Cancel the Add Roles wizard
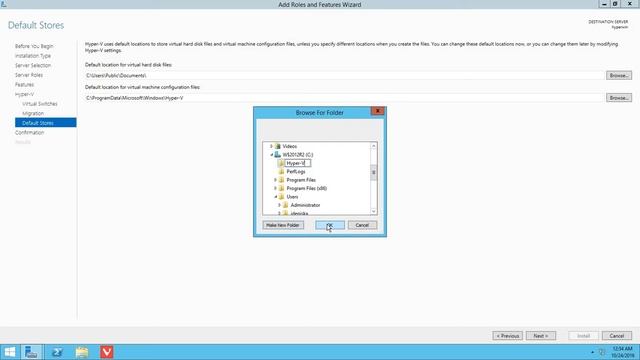The width and height of the screenshot is (640, 360). tap(617, 336)
